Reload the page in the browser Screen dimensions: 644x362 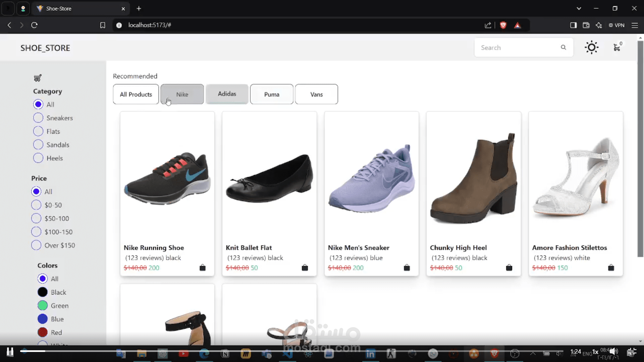[34, 25]
